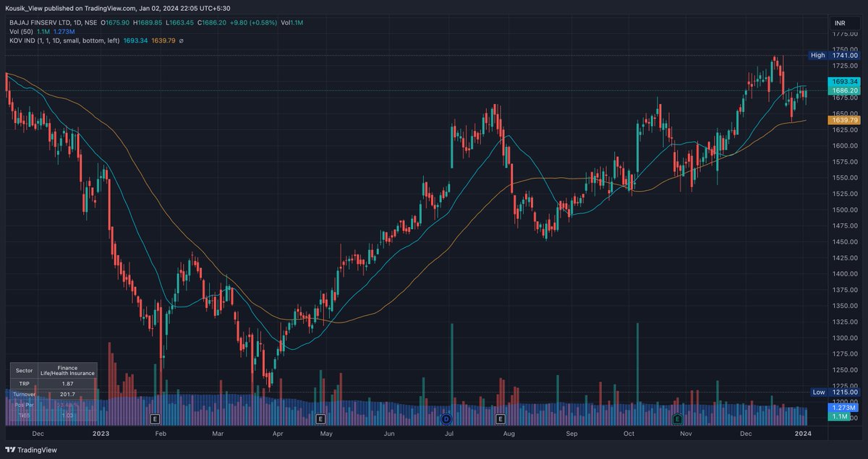Viewport: 868px width, 459px height.
Task: Click the 1725.00 level on price axis
Action: pyautogui.click(x=845, y=66)
